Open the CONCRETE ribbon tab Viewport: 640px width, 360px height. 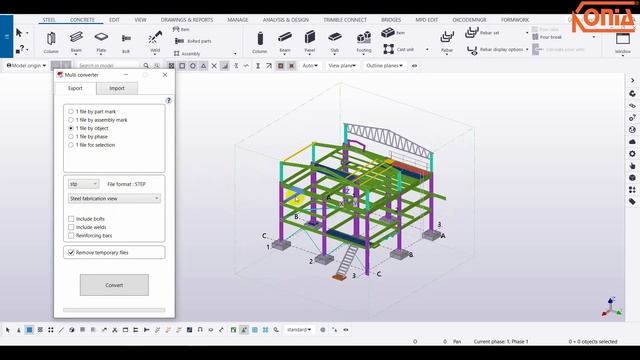(82, 20)
